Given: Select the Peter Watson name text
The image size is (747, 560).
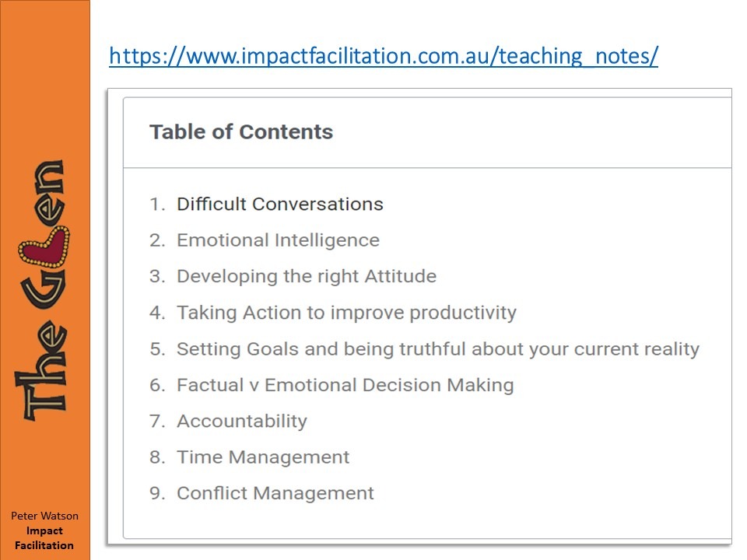Looking at the screenshot, I should tap(44, 516).
